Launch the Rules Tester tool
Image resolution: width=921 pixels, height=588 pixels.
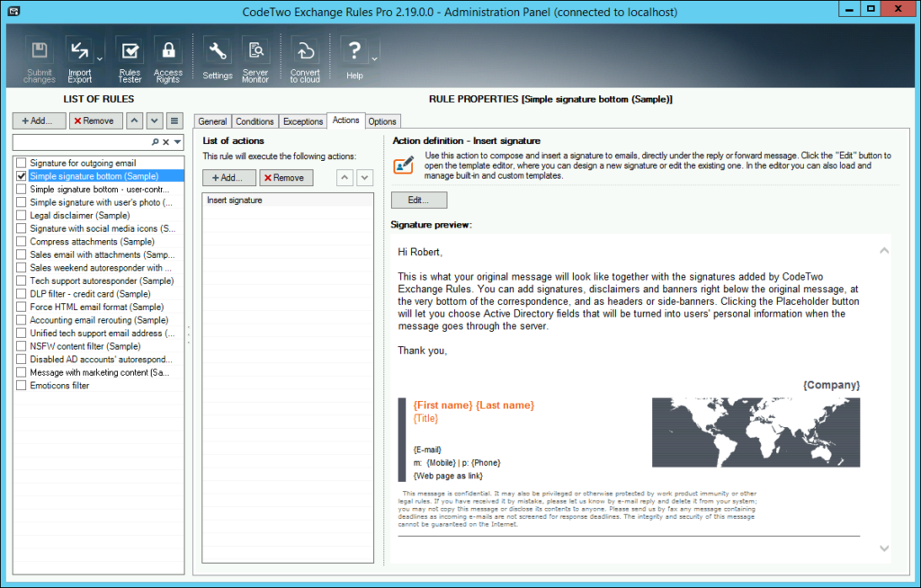pyautogui.click(x=130, y=59)
